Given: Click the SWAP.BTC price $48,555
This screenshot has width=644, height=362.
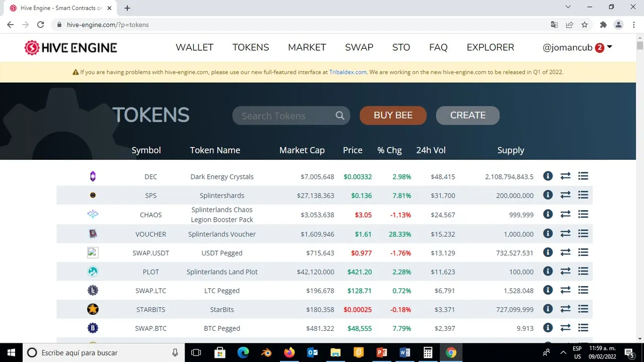Looking at the screenshot, I should pyautogui.click(x=360, y=328).
